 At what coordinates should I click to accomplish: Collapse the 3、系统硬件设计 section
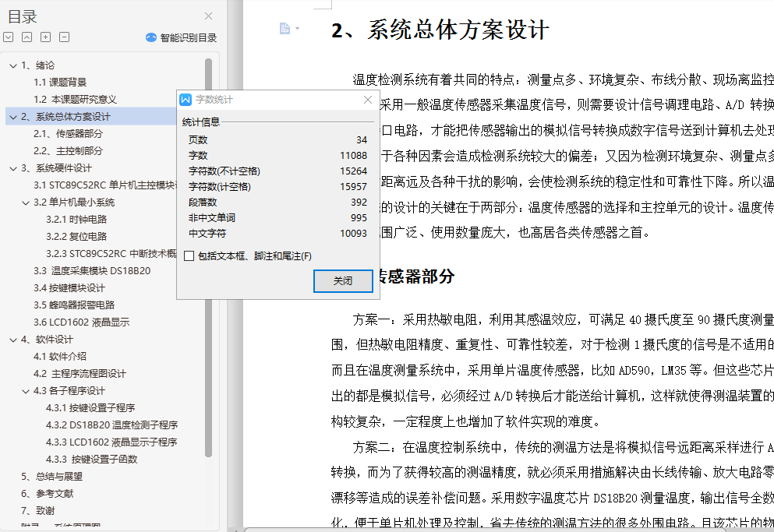click(13, 168)
